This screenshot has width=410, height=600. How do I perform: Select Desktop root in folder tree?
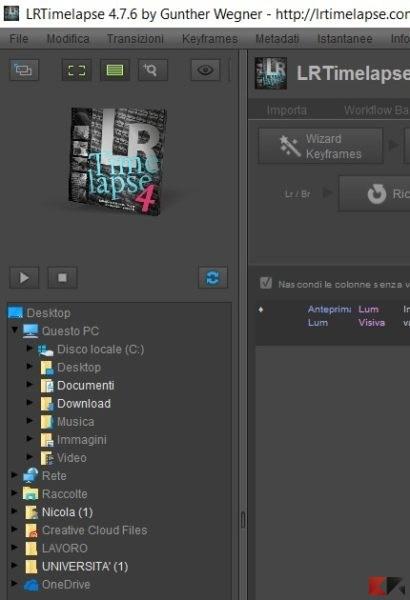click(48, 313)
